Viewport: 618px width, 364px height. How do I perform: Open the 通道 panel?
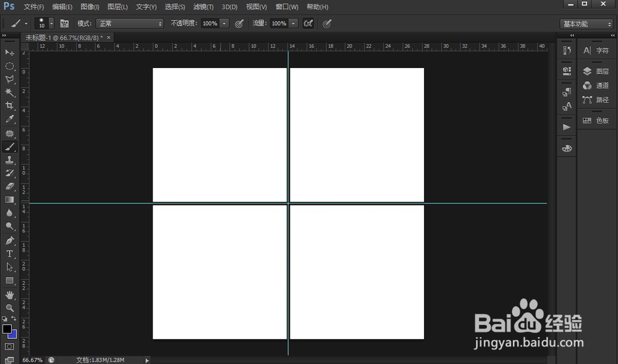click(x=596, y=85)
